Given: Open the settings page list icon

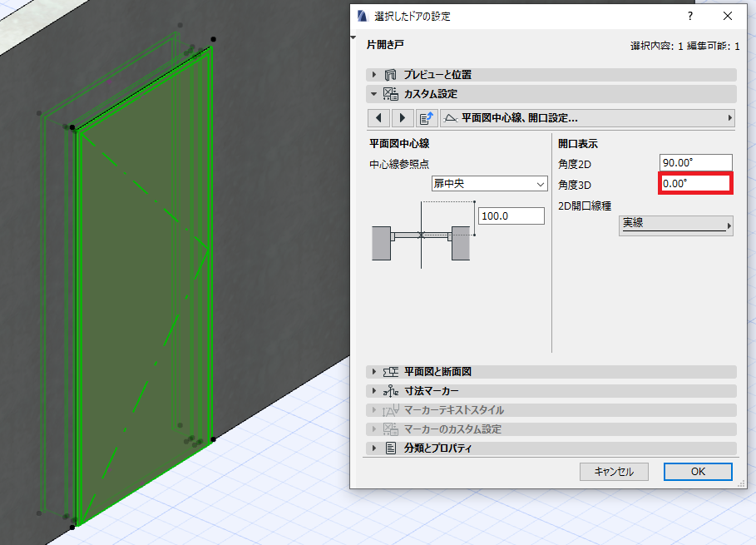Looking at the screenshot, I should [426, 118].
